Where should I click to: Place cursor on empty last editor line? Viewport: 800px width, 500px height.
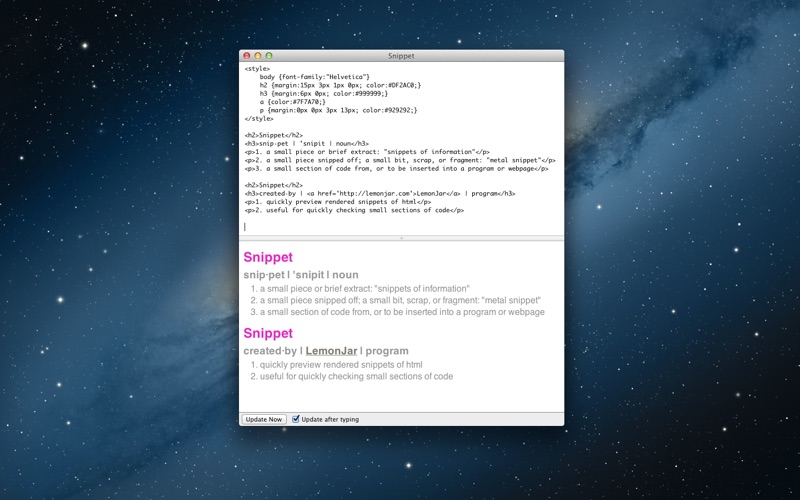click(402, 227)
